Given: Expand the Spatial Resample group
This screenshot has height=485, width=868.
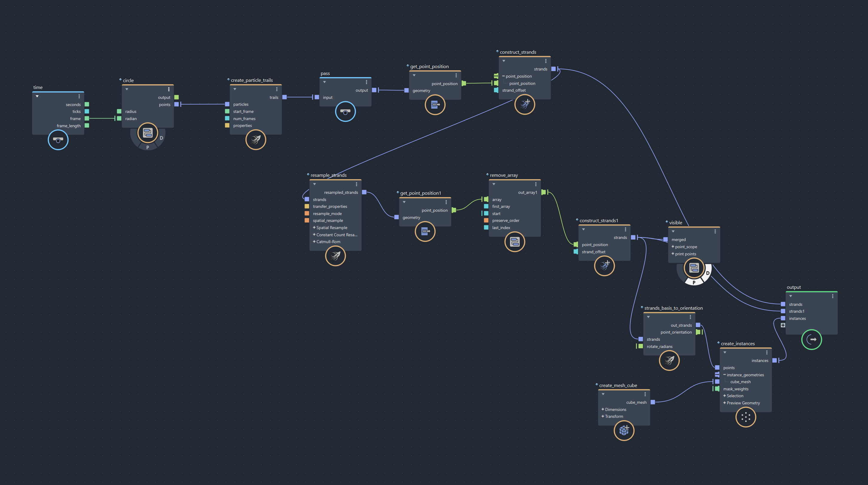Looking at the screenshot, I should coord(314,228).
